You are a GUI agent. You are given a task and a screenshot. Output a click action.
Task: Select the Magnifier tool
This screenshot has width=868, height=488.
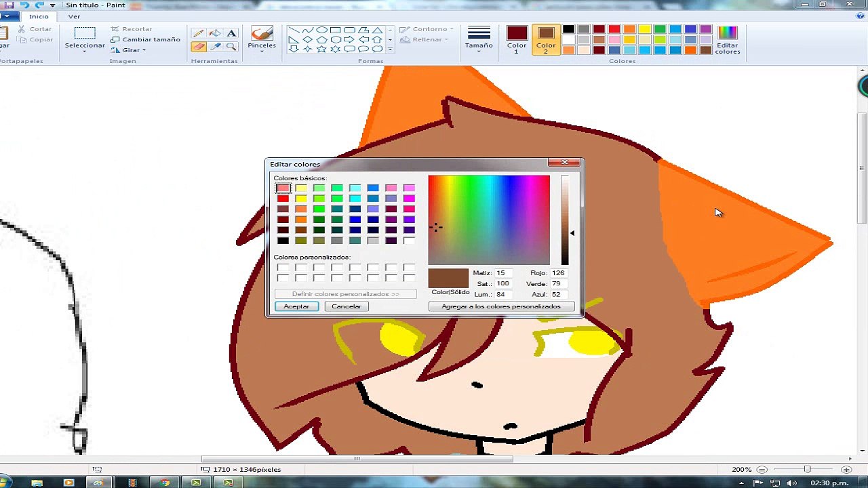click(x=231, y=47)
